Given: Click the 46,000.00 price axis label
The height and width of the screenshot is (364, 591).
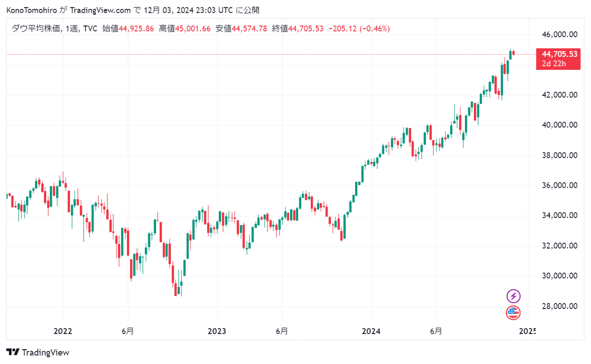Looking at the screenshot, I should pos(559,35).
